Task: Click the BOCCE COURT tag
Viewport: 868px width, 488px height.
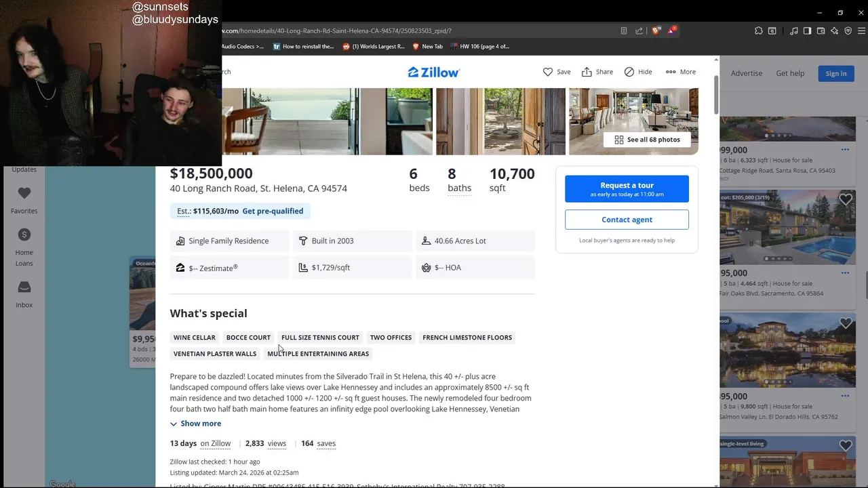Action: 248,338
